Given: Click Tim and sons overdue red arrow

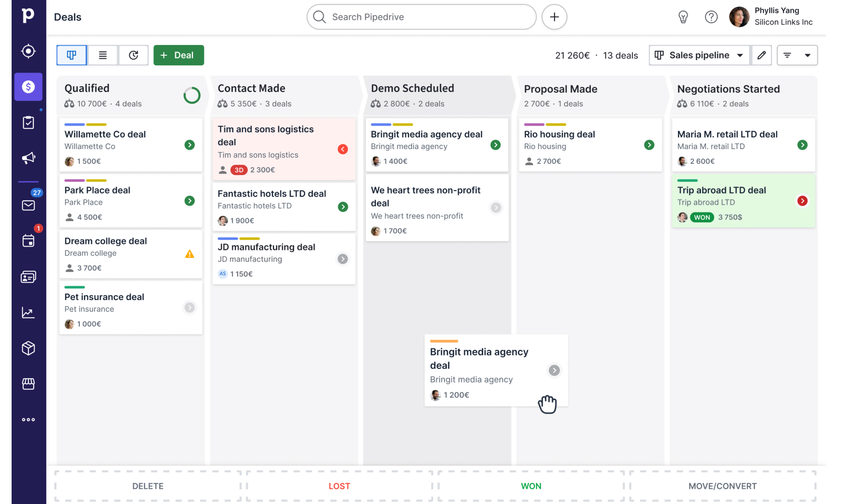Looking at the screenshot, I should point(343,149).
